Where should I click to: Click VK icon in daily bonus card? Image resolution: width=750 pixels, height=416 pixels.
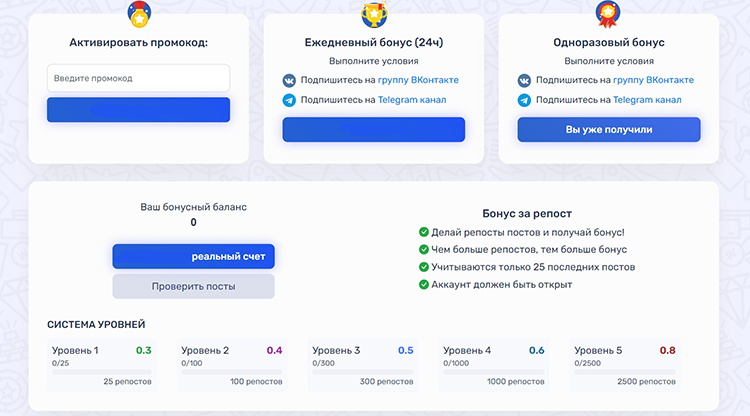coord(289,80)
